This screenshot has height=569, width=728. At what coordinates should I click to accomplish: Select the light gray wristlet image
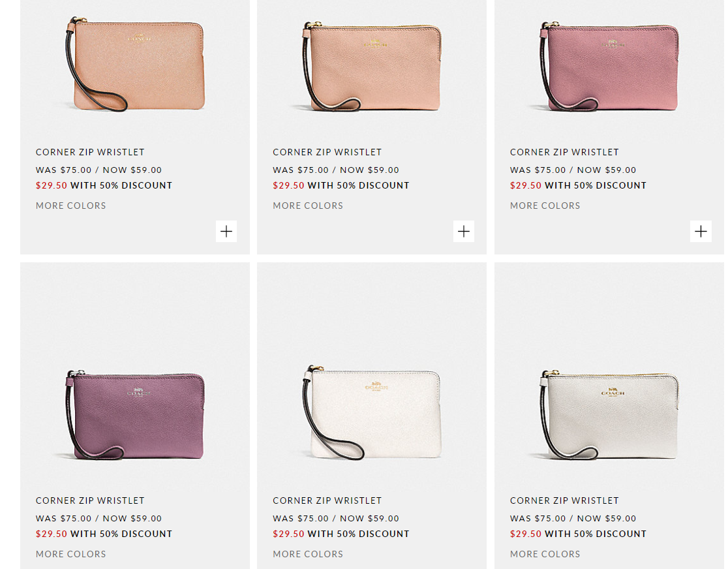[609, 414]
